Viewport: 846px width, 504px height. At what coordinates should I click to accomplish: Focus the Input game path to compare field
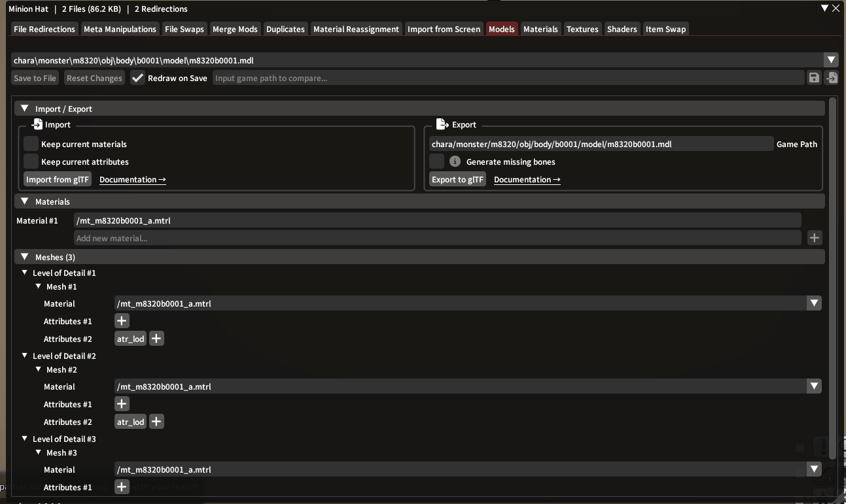[508, 78]
